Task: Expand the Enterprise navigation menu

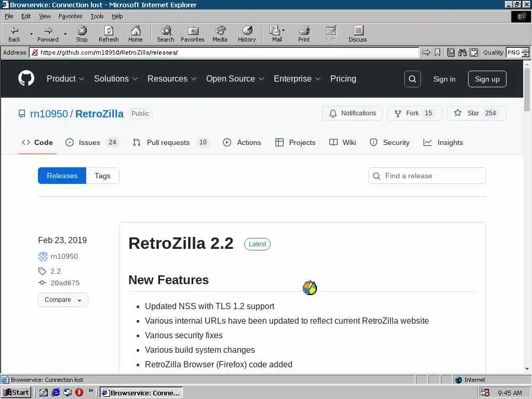Action: tap(297, 79)
